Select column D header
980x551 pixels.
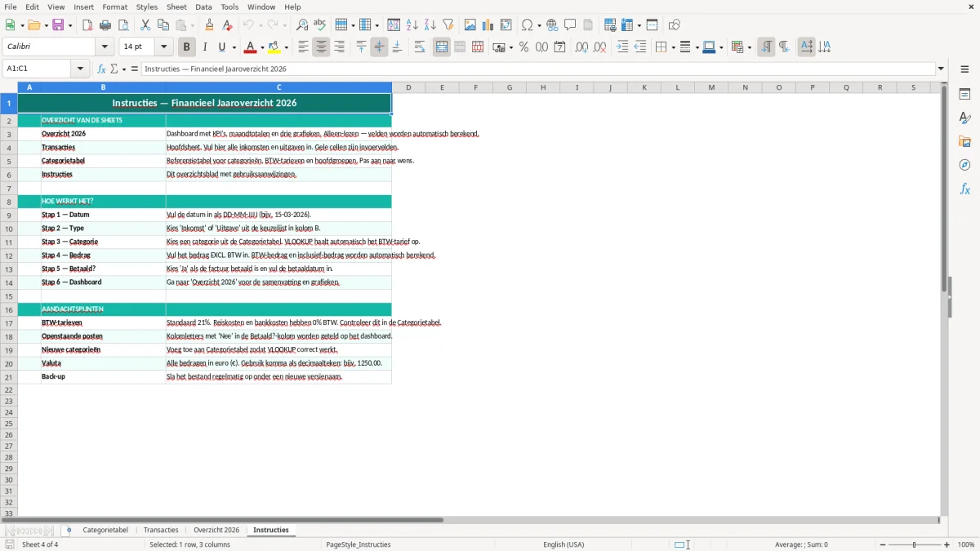pyautogui.click(x=408, y=87)
